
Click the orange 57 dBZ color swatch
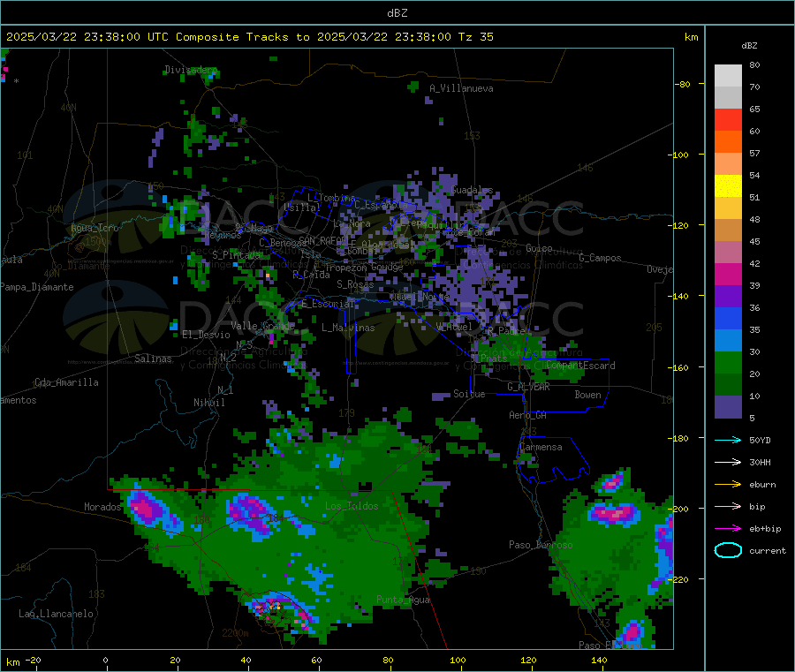(x=728, y=142)
